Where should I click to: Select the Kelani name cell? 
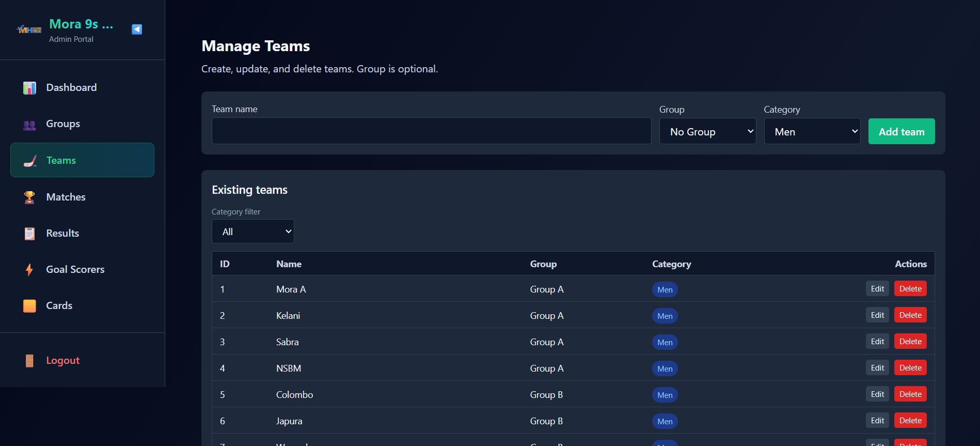click(288, 316)
